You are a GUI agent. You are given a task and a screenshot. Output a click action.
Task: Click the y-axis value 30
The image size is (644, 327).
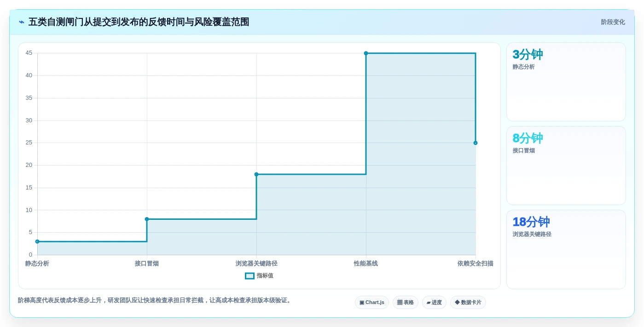pyautogui.click(x=29, y=120)
